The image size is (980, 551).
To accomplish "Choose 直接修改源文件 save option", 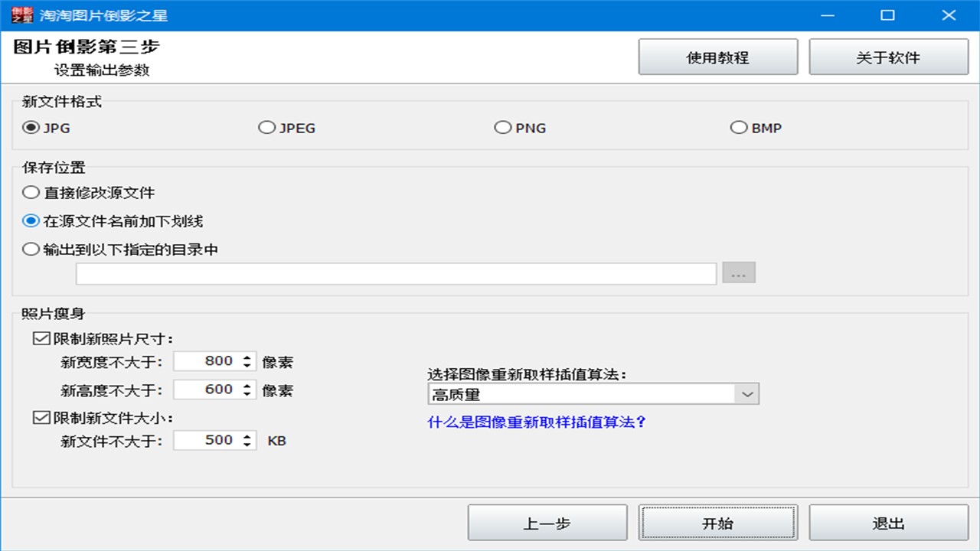I will coord(31,192).
